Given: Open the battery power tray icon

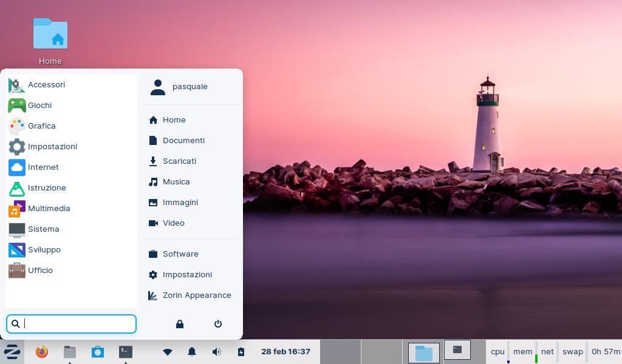Looking at the screenshot, I should pyautogui.click(x=241, y=352).
